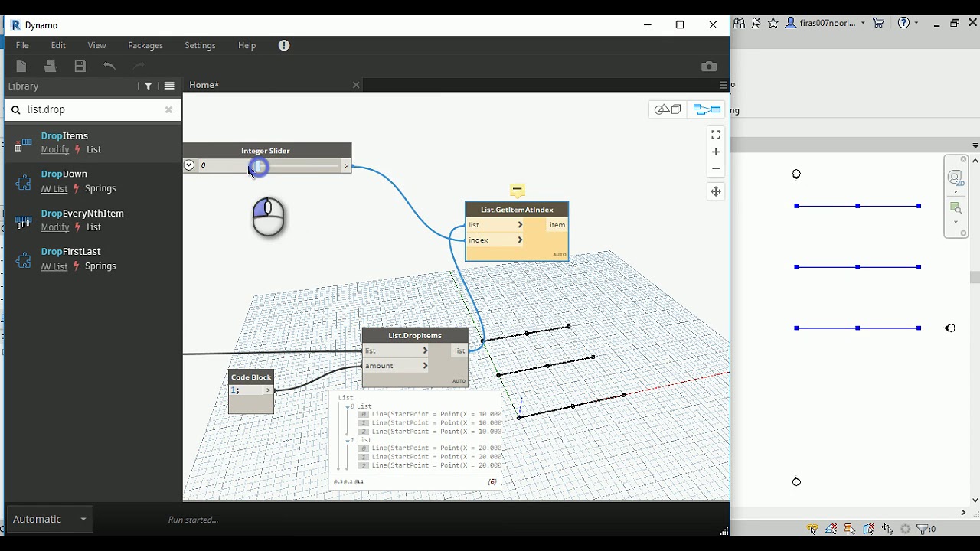Click the note above List.GetItemAtIndex
The image size is (980, 551).
518,191
